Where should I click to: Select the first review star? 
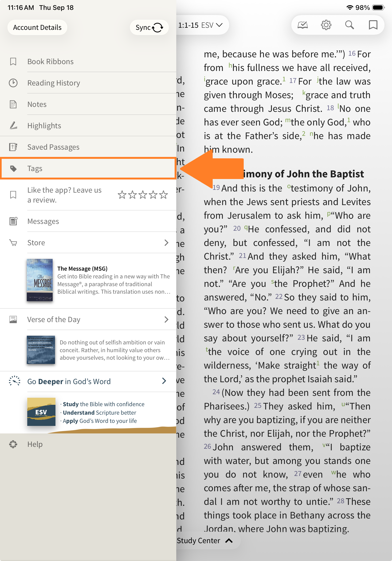122,195
